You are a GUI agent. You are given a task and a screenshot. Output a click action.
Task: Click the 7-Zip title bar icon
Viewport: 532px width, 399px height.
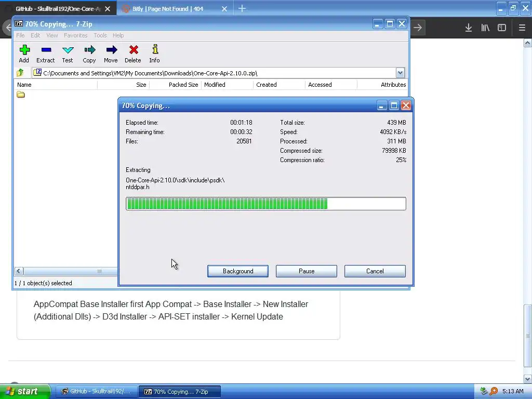click(19, 24)
